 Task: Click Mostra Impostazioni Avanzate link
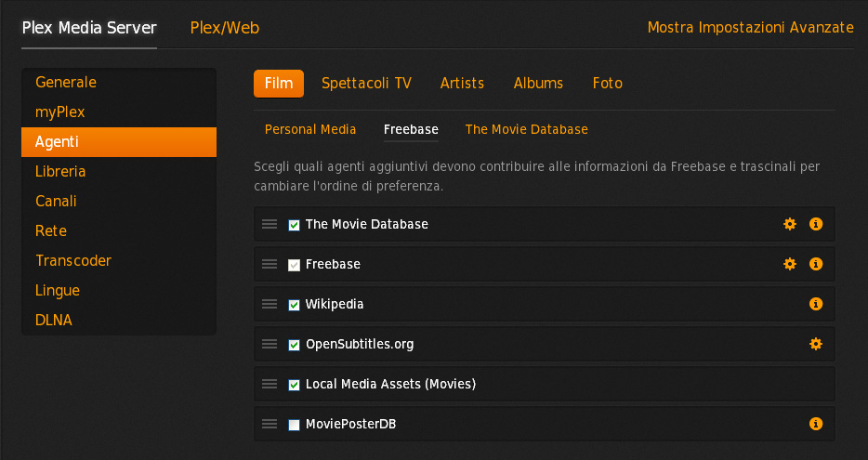(x=751, y=28)
